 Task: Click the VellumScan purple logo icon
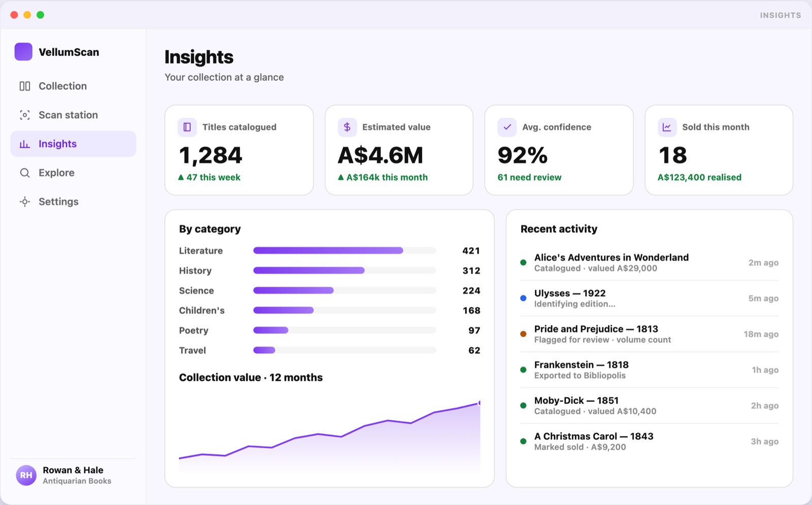(x=23, y=52)
